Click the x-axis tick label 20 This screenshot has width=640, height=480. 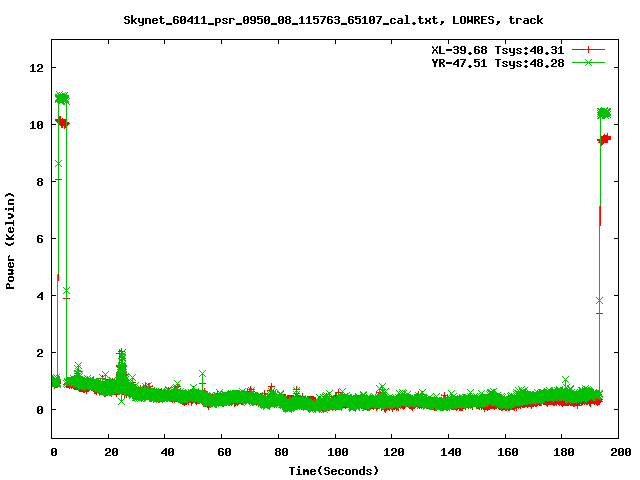click(111, 452)
